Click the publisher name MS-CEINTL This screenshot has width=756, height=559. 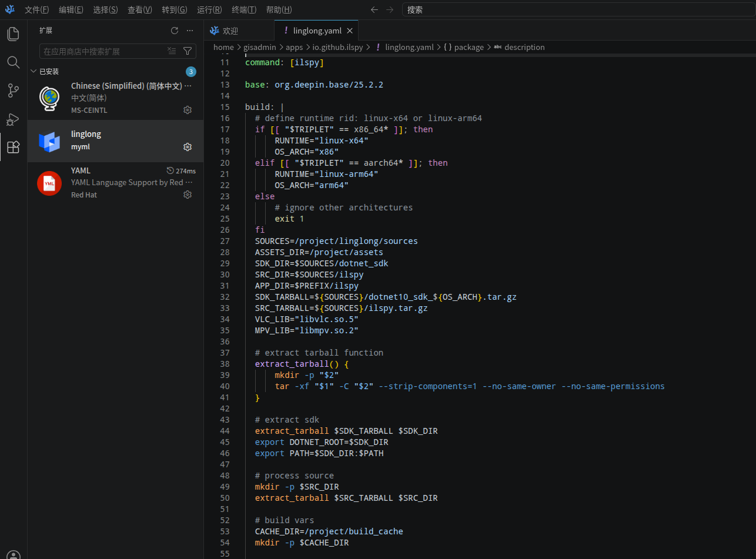(89, 110)
